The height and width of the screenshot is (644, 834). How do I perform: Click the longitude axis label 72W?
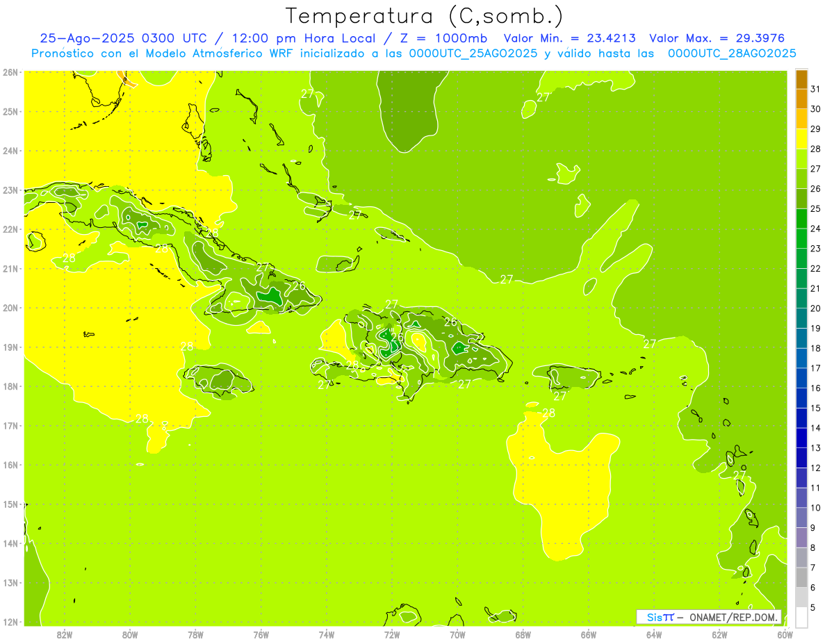392,634
